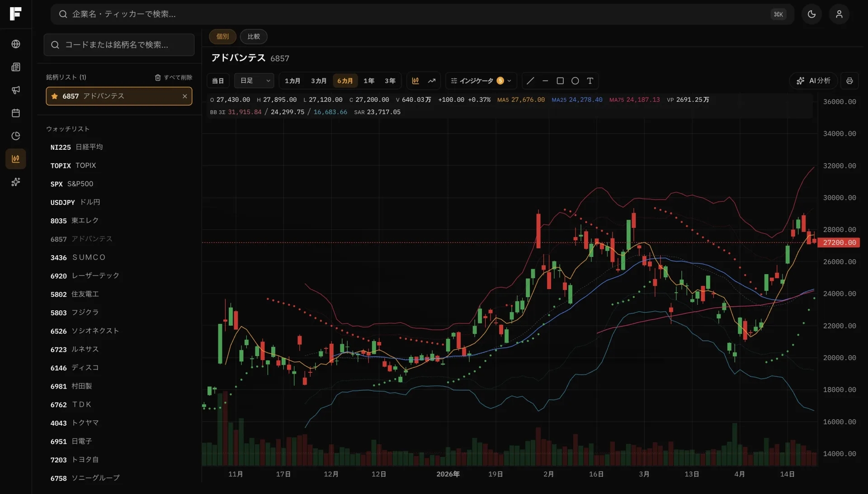Open the 日足 timeframe dropdown

tap(254, 81)
